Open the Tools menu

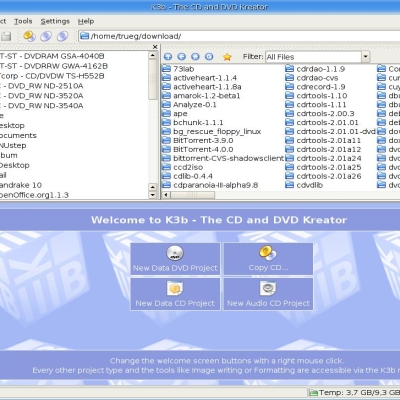23,21
